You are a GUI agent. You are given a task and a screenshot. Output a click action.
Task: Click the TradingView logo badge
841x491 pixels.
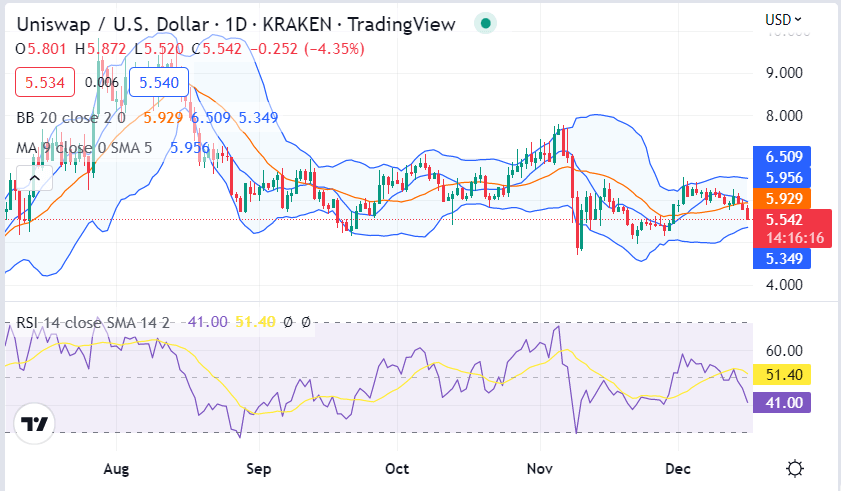point(34,424)
